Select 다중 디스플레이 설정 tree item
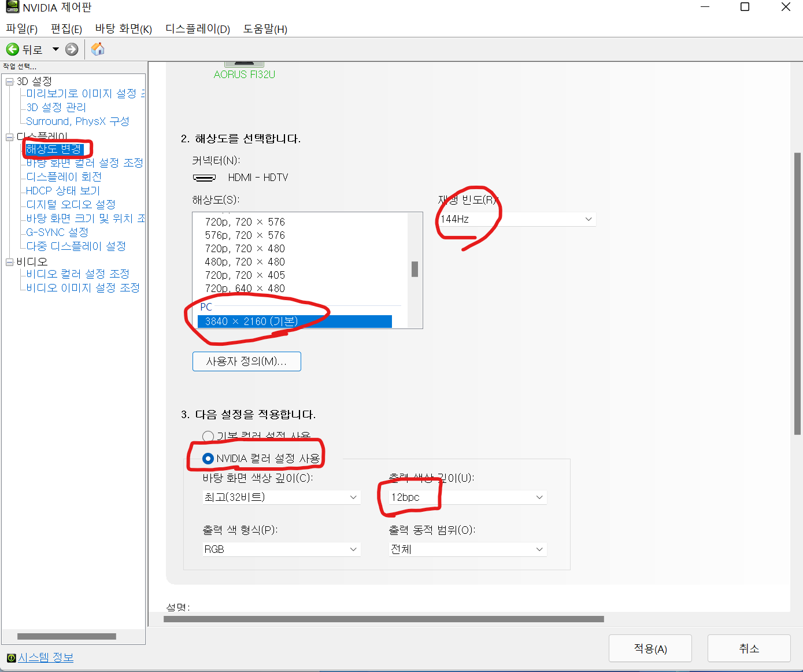 [x=76, y=246]
